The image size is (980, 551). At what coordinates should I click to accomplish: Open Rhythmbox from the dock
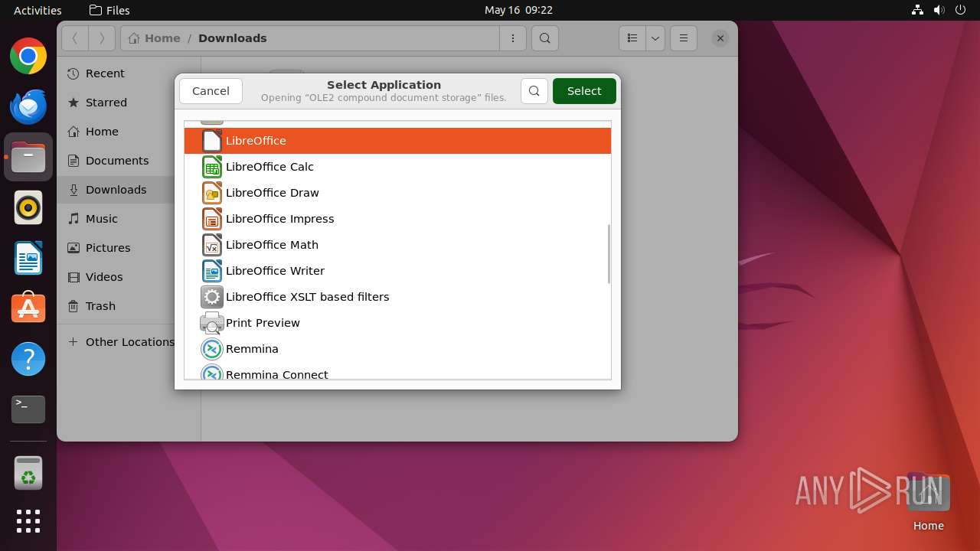(x=28, y=207)
